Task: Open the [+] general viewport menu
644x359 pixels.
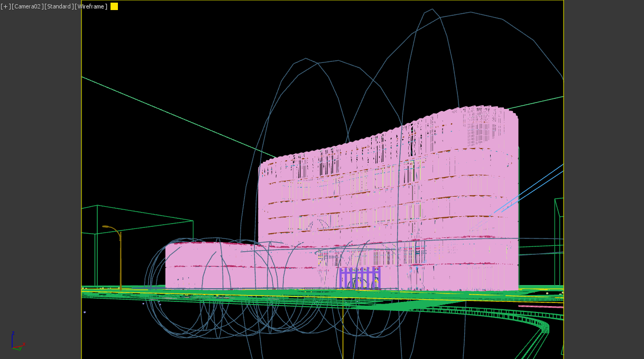Action: pyautogui.click(x=5, y=6)
